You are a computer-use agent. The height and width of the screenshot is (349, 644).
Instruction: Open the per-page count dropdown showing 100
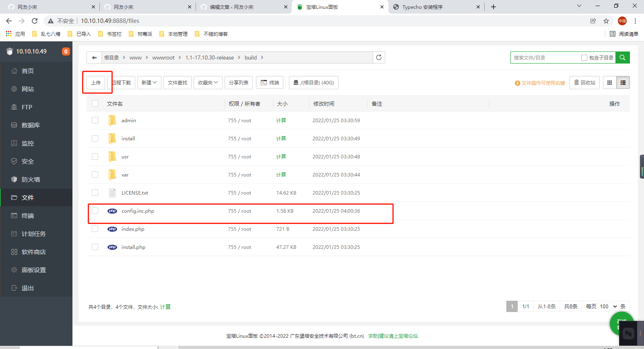pyautogui.click(x=608, y=306)
